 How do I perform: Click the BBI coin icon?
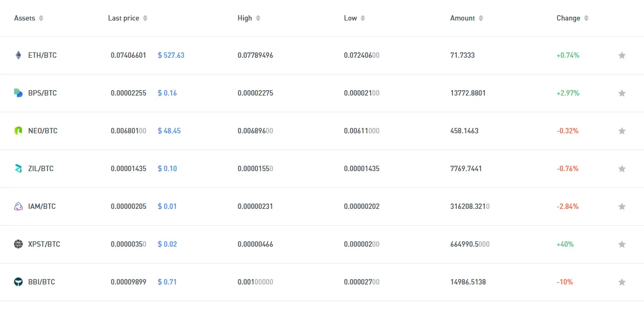(x=18, y=282)
